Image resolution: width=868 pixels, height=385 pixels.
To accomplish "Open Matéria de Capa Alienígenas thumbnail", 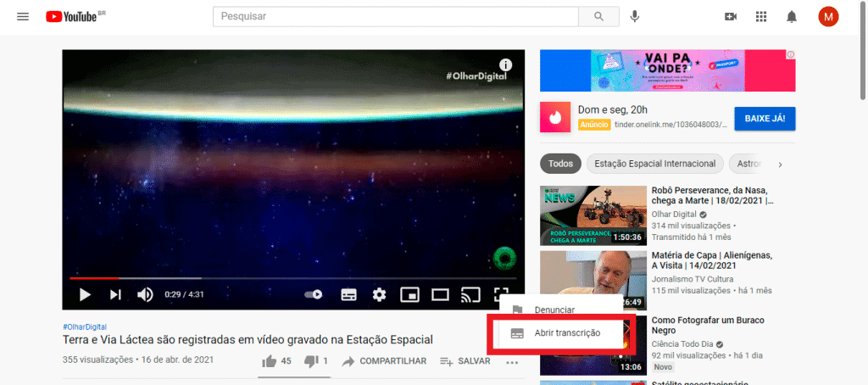I will click(x=593, y=281).
